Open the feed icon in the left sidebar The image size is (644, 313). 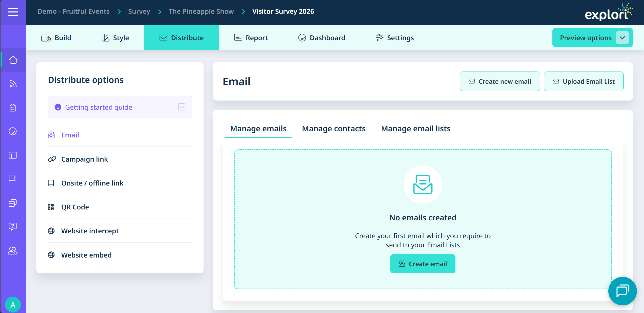tap(13, 84)
